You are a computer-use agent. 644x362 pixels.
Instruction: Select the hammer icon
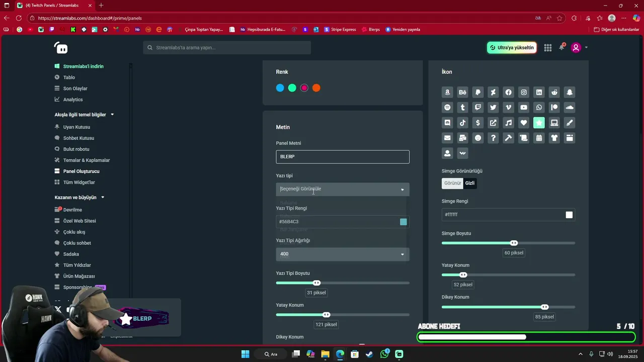(x=508, y=138)
